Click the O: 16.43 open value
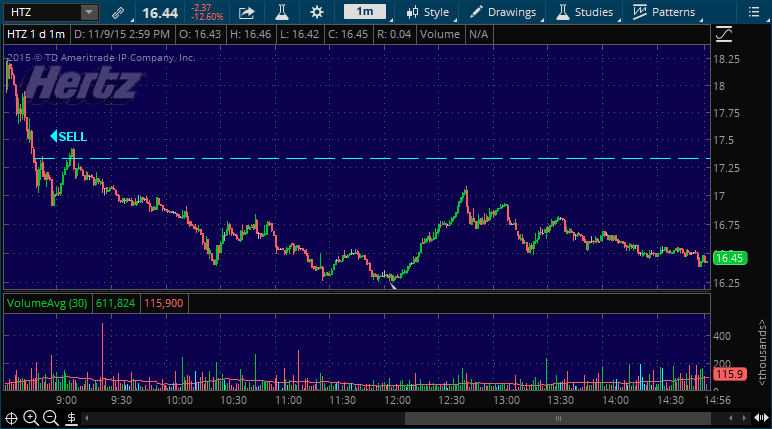This screenshot has width=772, height=429. pos(199,34)
